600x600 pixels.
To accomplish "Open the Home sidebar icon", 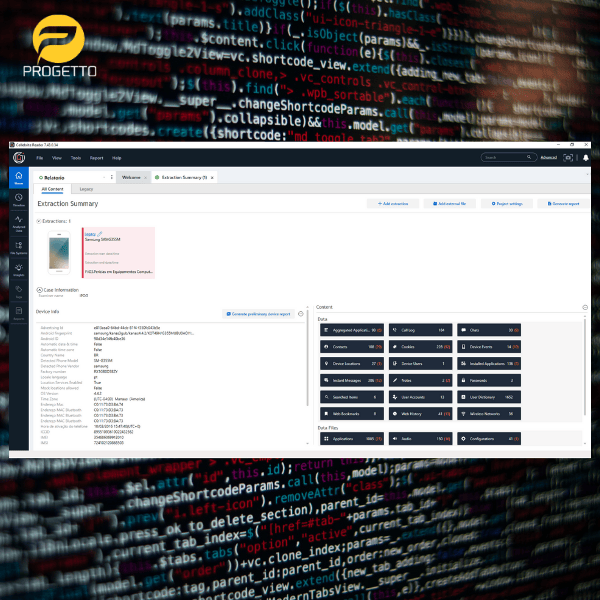I will 19,180.
